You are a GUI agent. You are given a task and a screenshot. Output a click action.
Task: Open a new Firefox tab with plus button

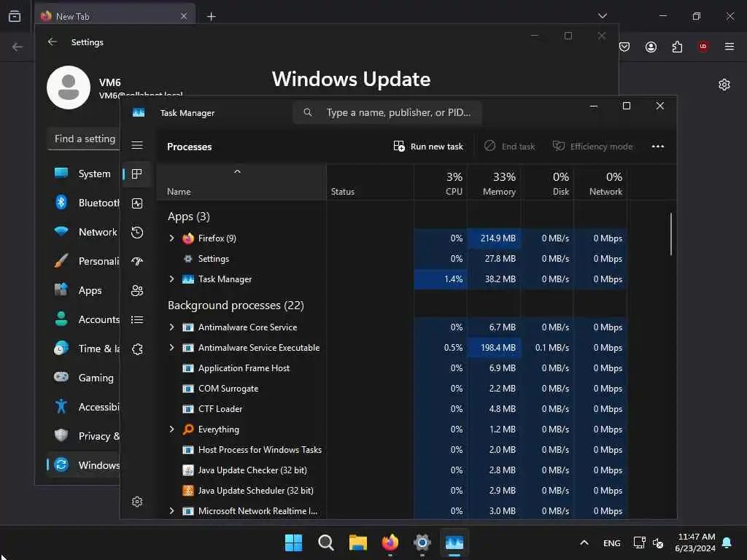pos(211,17)
